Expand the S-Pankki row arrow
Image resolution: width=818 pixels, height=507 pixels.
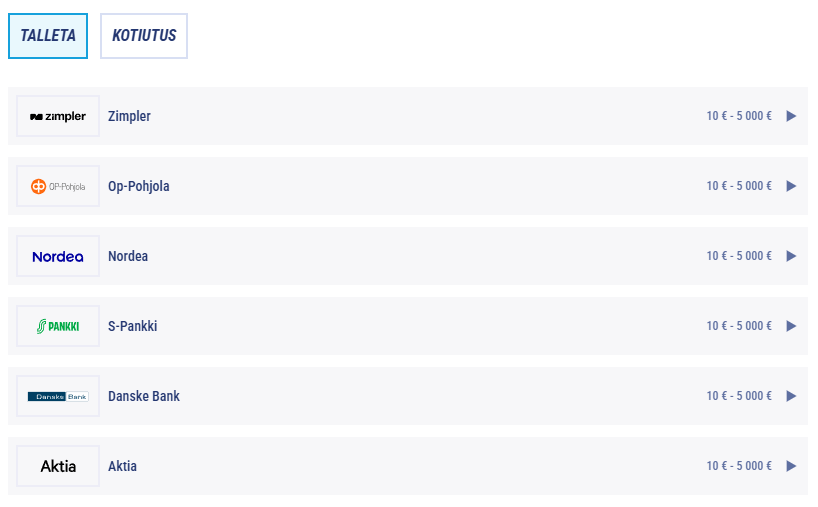pyautogui.click(x=791, y=326)
